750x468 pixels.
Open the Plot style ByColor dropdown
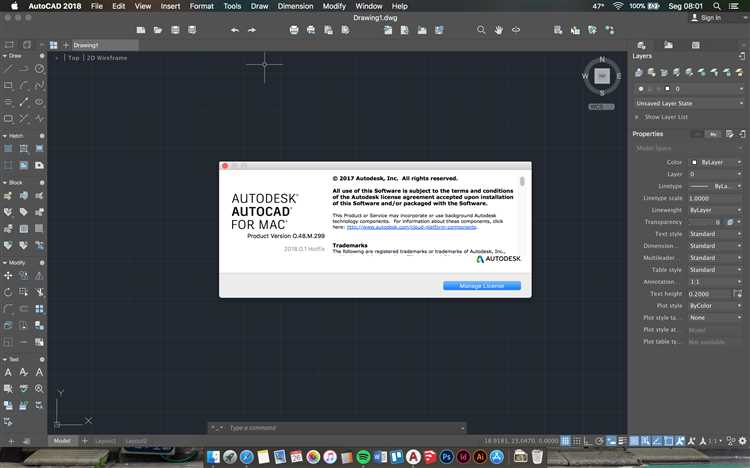click(716, 306)
